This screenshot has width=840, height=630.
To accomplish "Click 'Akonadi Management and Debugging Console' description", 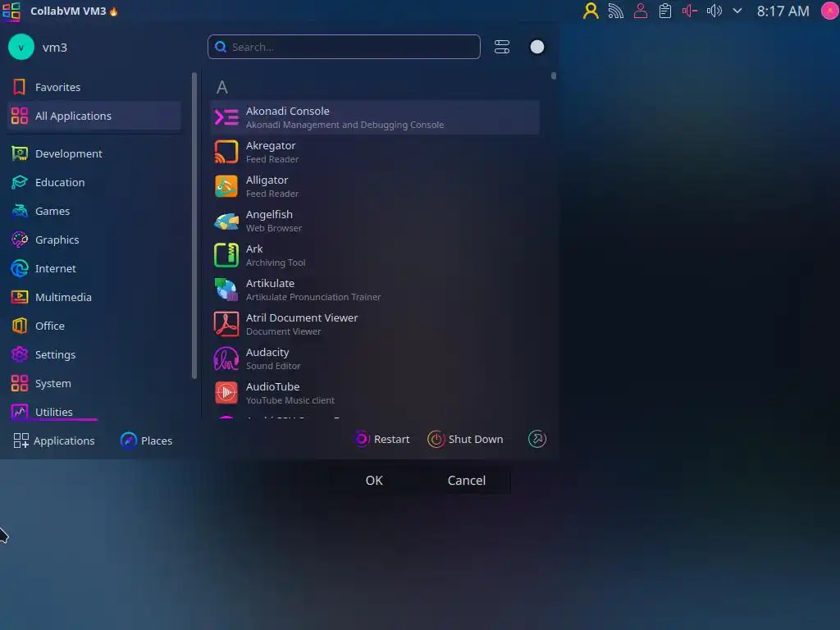I will coord(345,125).
